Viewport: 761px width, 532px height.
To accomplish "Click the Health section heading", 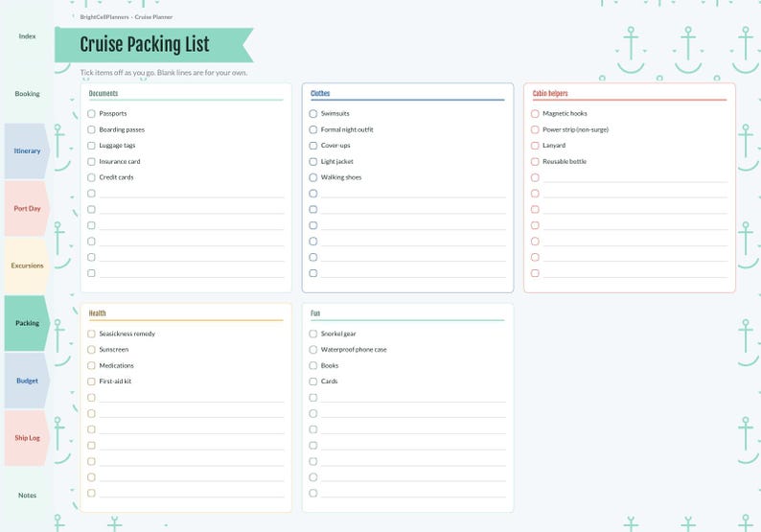I will pyautogui.click(x=97, y=313).
